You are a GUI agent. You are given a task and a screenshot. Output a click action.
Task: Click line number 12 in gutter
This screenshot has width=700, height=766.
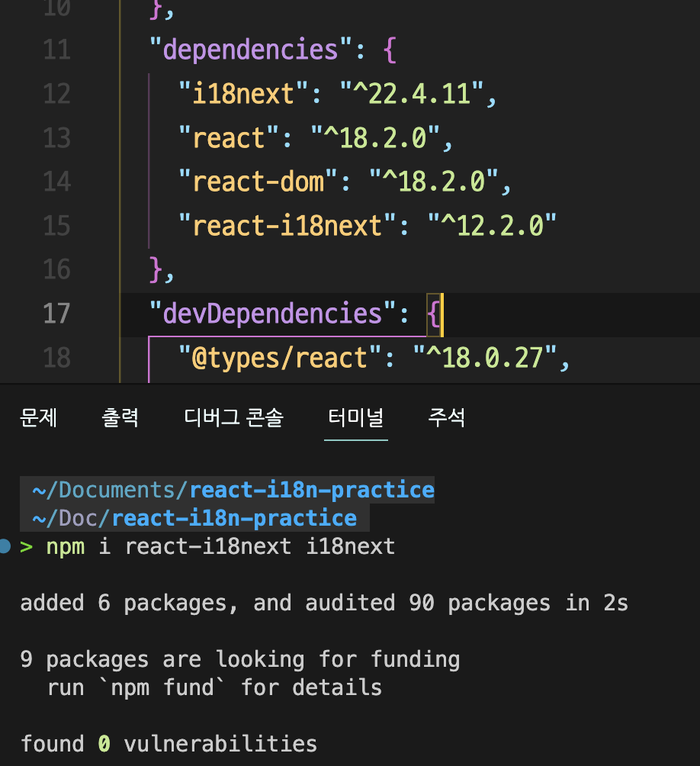(x=57, y=95)
